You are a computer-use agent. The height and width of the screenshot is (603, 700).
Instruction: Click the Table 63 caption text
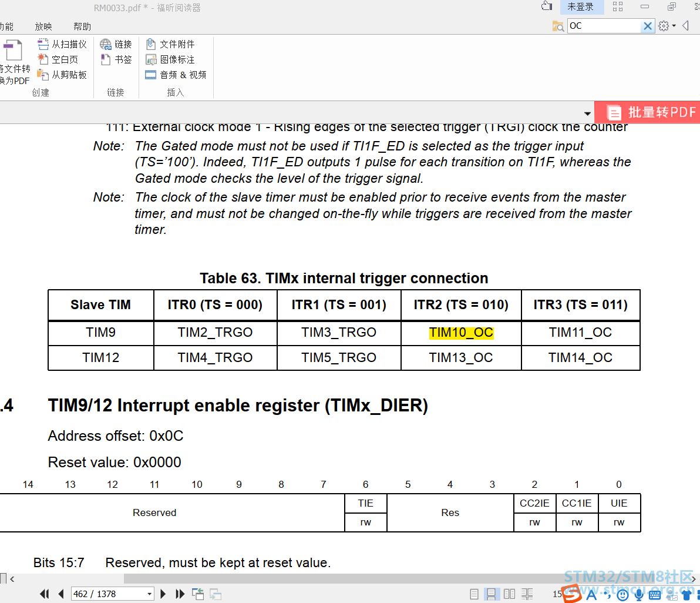[x=344, y=278]
